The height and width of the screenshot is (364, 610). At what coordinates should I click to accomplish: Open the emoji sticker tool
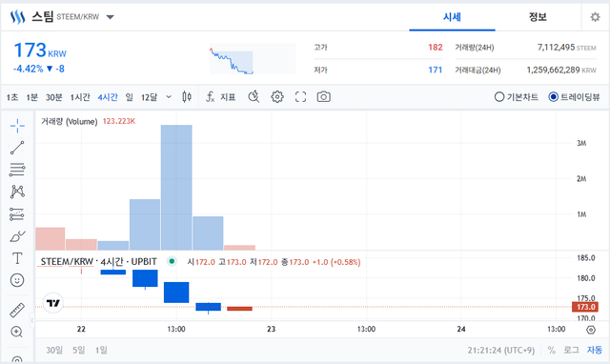pyautogui.click(x=17, y=280)
